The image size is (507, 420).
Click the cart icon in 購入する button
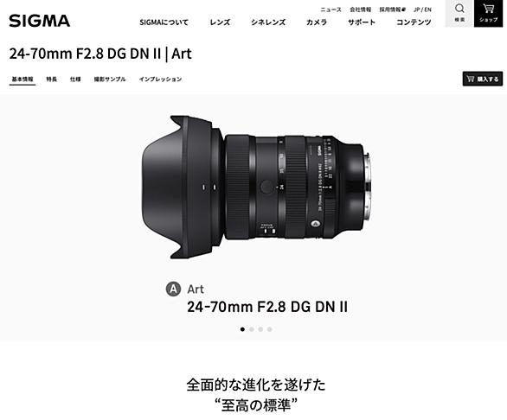[x=471, y=79]
